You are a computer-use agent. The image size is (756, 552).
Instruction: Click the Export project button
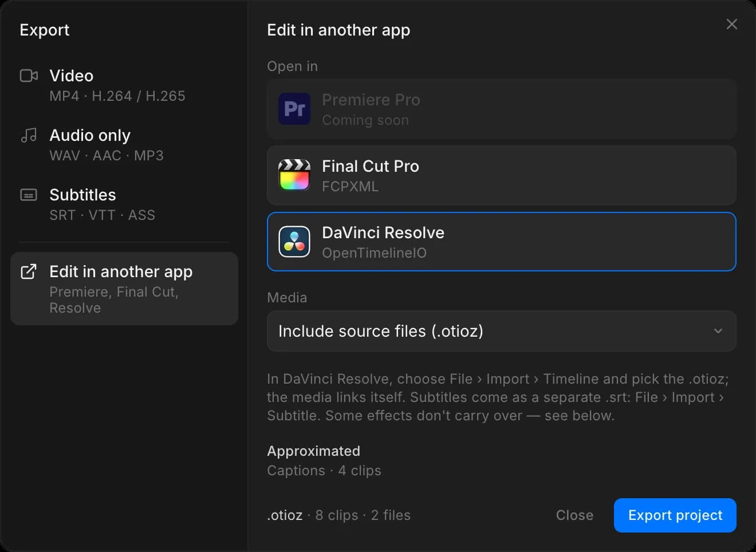tap(675, 515)
